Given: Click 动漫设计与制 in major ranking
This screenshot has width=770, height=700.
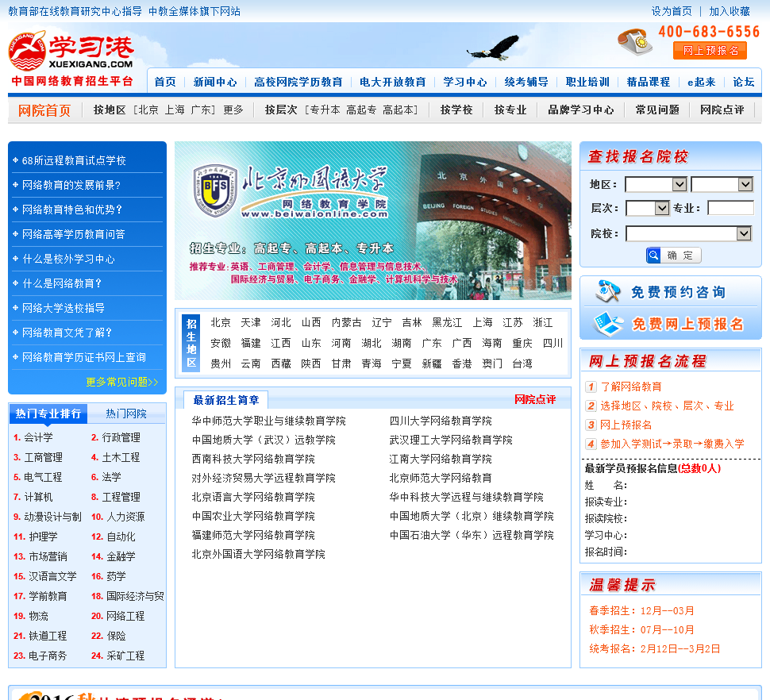Looking at the screenshot, I should point(52,517).
